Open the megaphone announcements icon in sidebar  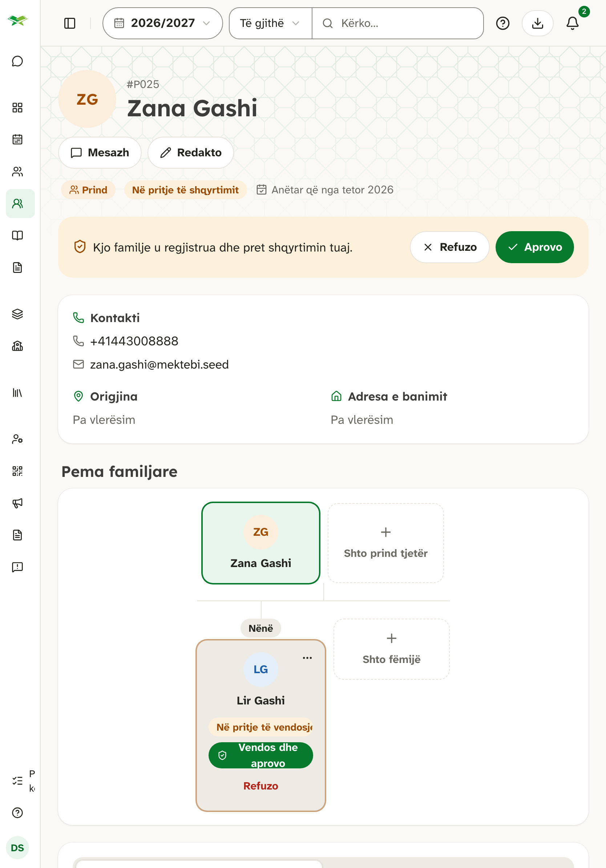tap(17, 503)
